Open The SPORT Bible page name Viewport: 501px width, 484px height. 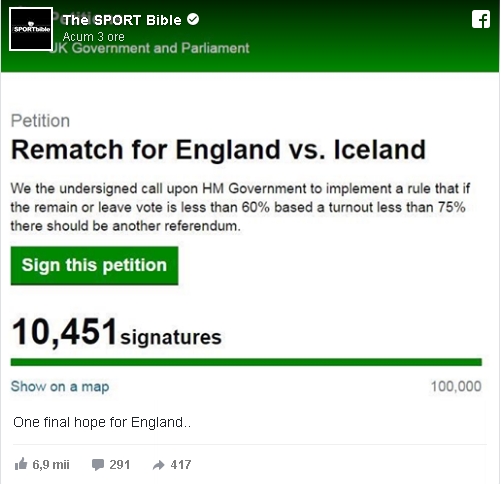click(122, 20)
